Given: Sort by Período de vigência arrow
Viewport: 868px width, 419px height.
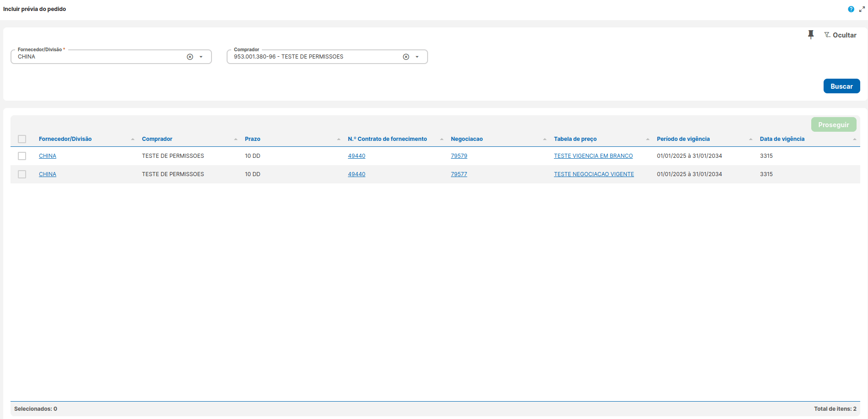Looking at the screenshot, I should pos(751,139).
